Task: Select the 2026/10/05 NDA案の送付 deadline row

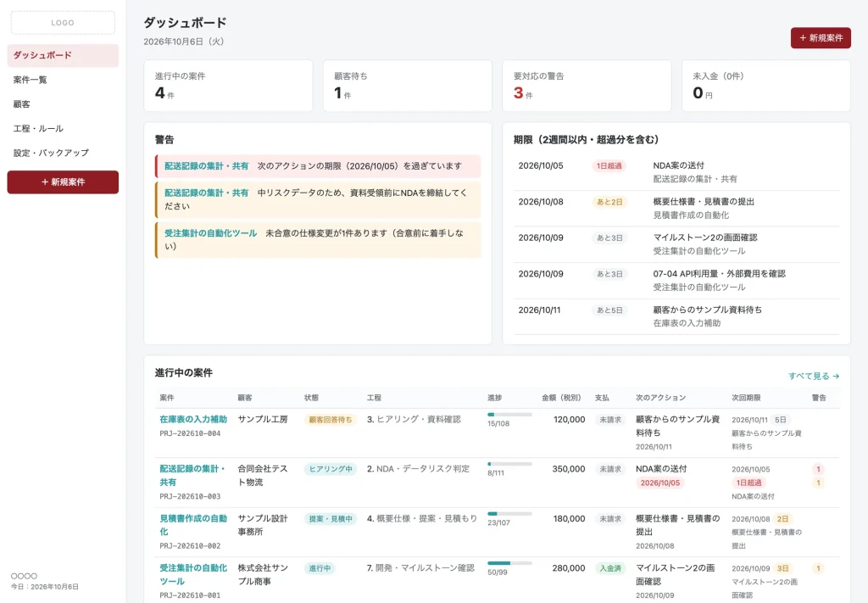Action: pyautogui.click(x=676, y=172)
